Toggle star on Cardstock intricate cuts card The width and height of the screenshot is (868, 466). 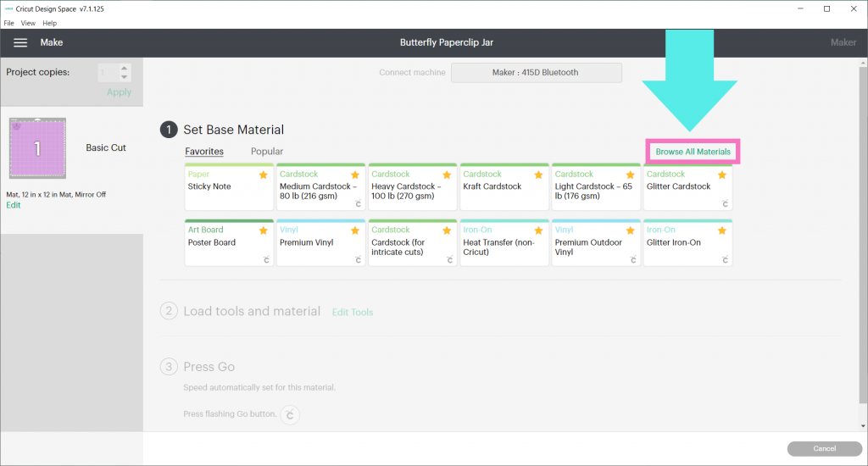[447, 230]
